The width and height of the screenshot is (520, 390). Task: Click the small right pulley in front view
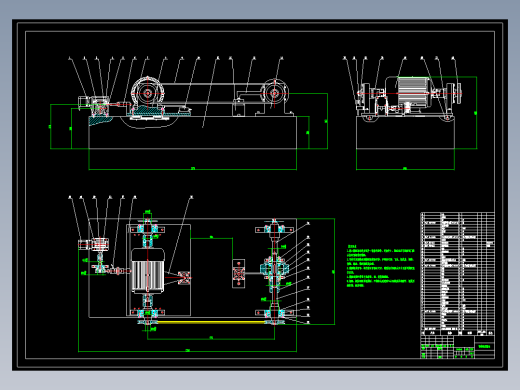[274, 93]
